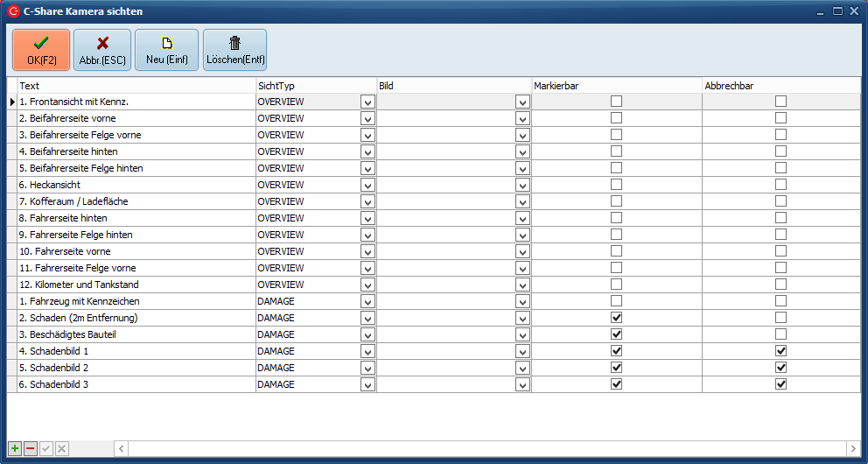Enable Abbrechbar for Beschädigtes Bauteil
The width and height of the screenshot is (868, 464).
(780, 334)
